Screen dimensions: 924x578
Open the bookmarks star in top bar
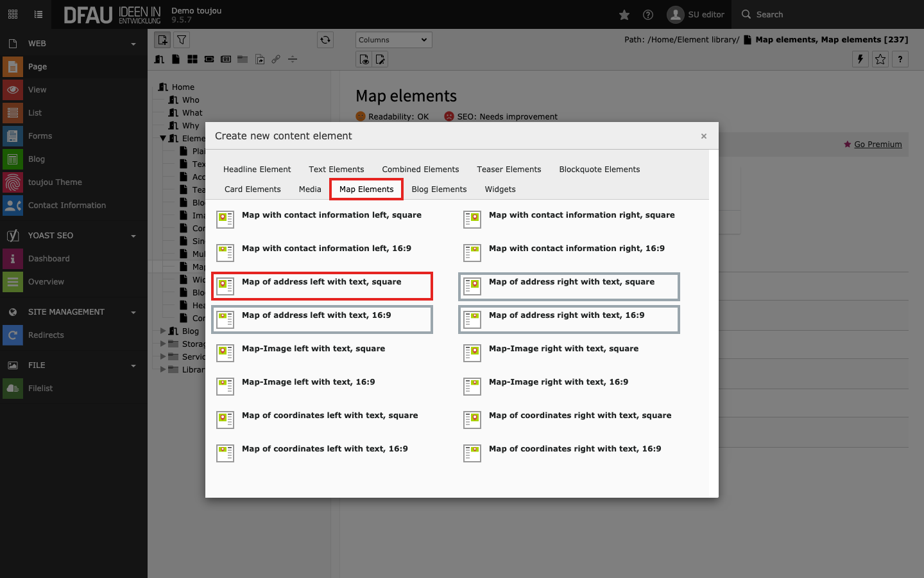tap(624, 15)
